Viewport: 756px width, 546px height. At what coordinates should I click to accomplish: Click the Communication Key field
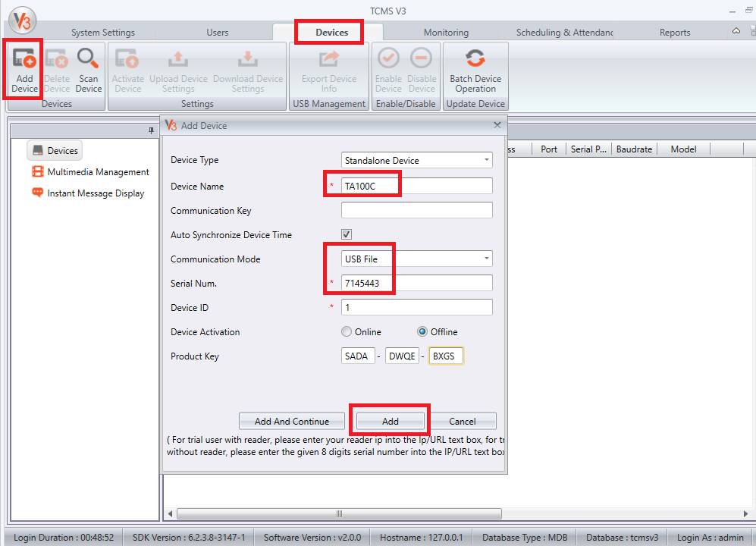416,210
